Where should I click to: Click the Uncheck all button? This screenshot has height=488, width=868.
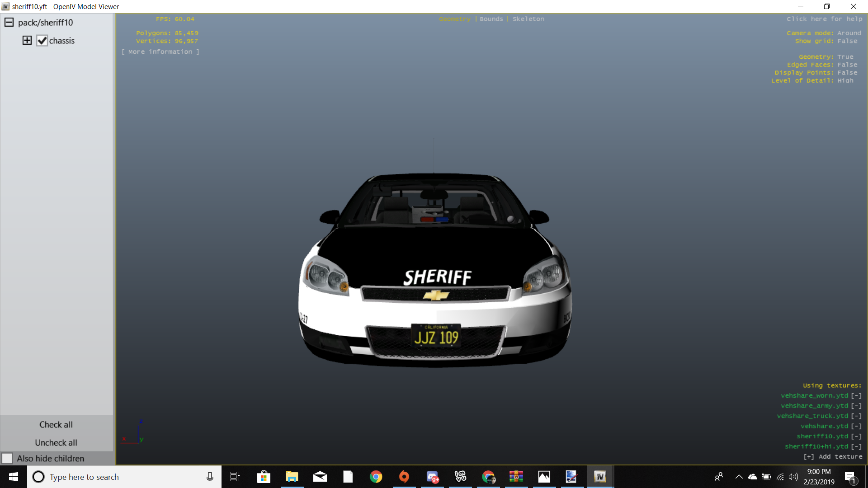pos(56,442)
